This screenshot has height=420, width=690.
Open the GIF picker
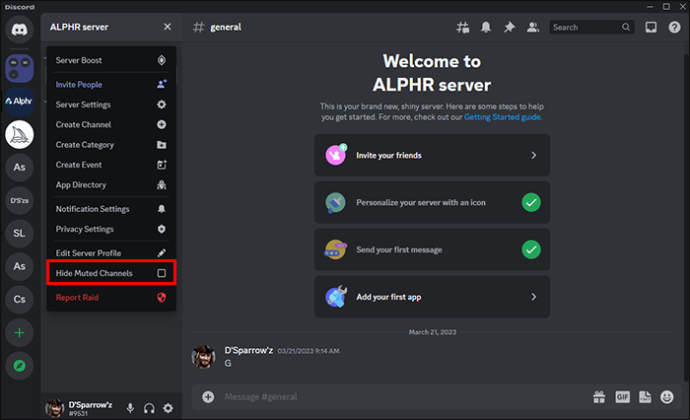(622, 397)
